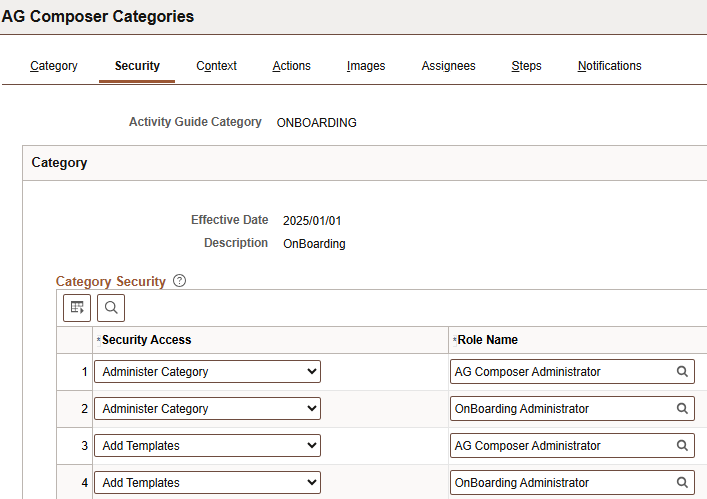Open row 2 Security Access dropdown

[207, 408]
